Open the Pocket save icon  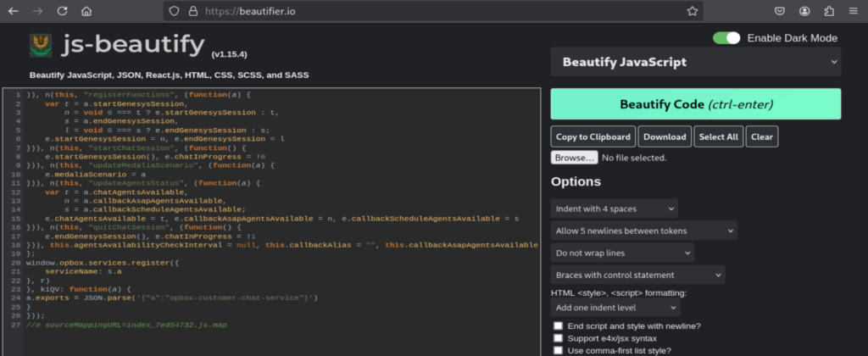coord(780,11)
